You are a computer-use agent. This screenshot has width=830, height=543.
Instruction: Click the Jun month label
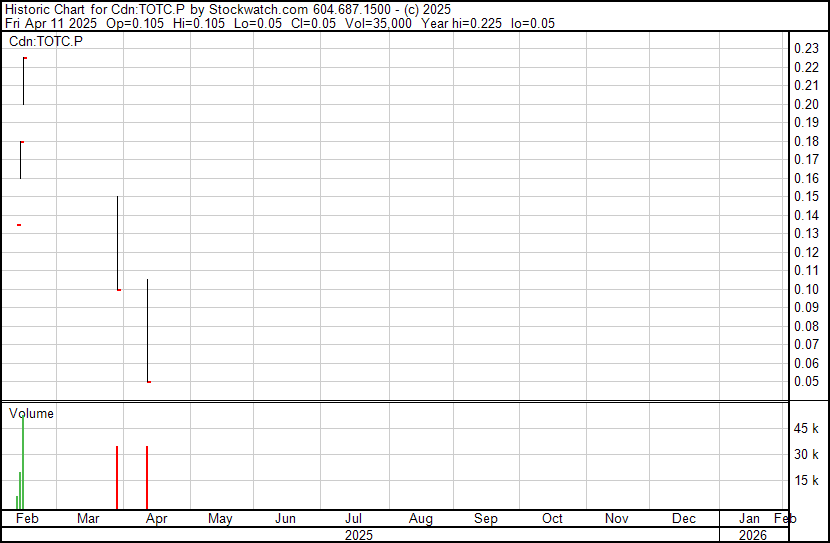pos(285,518)
